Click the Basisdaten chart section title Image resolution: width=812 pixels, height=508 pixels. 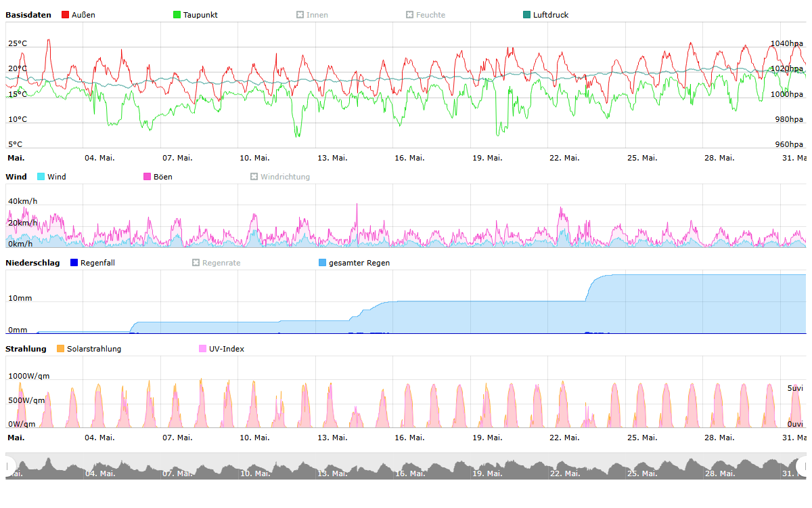tap(28, 15)
